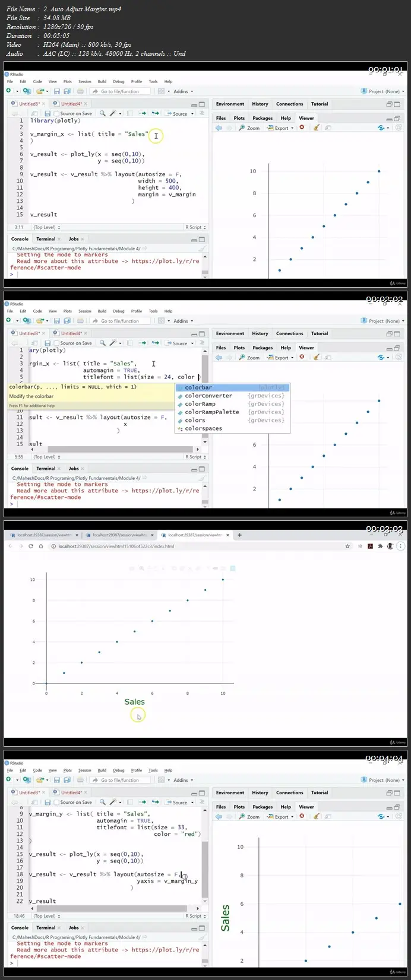Open the Tools menu in the 00:04:04 frame
Viewport: 411px width, 980px height.
(x=153, y=770)
